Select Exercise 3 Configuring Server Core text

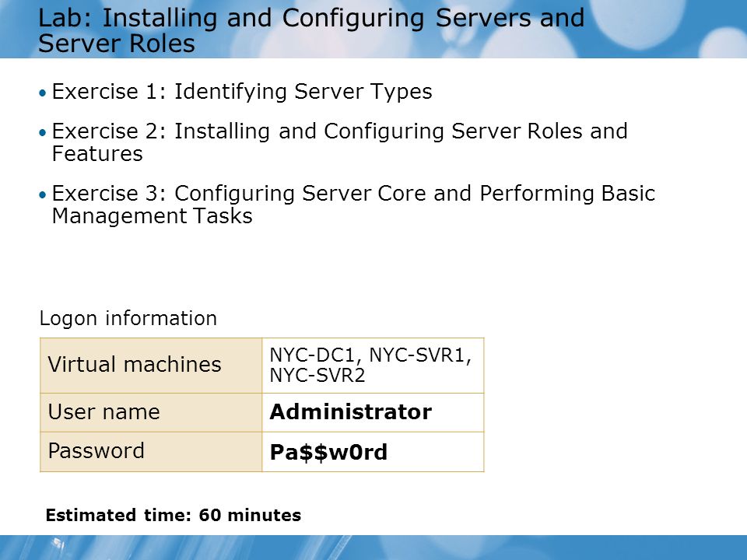pos(353,205)
